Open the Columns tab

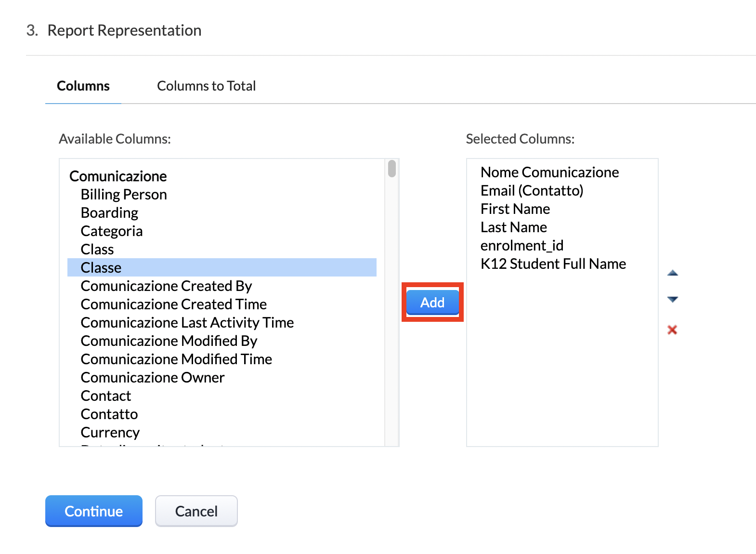click(83, 86)
